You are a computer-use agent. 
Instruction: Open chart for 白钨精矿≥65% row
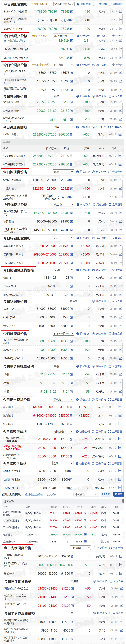[x=120, y=263]
